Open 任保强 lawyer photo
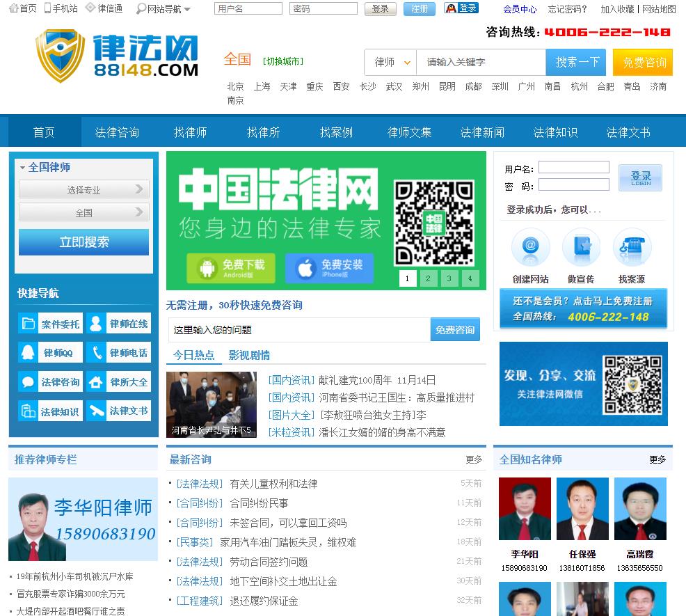The height and width of the screenshot is (616, 686). tap(582, 509)
